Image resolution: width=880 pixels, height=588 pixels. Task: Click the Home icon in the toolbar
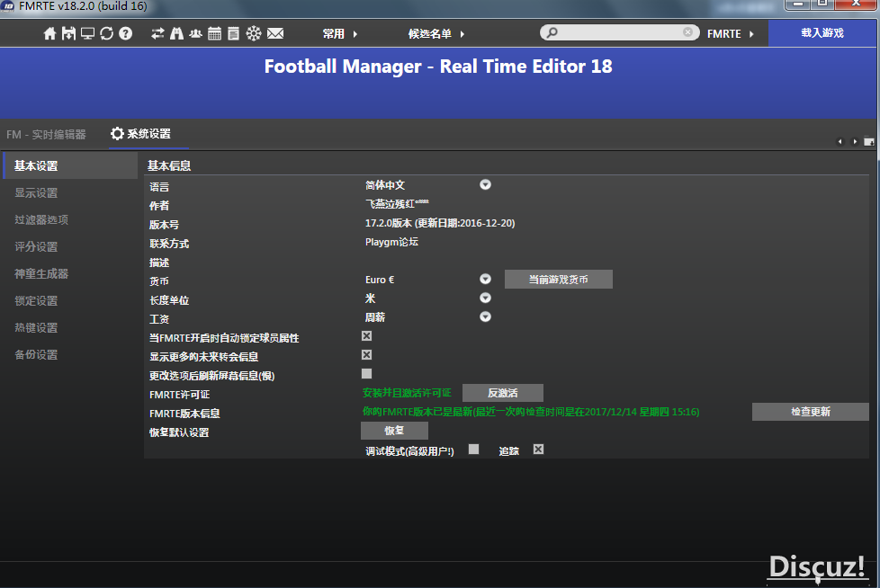[50, 33]
